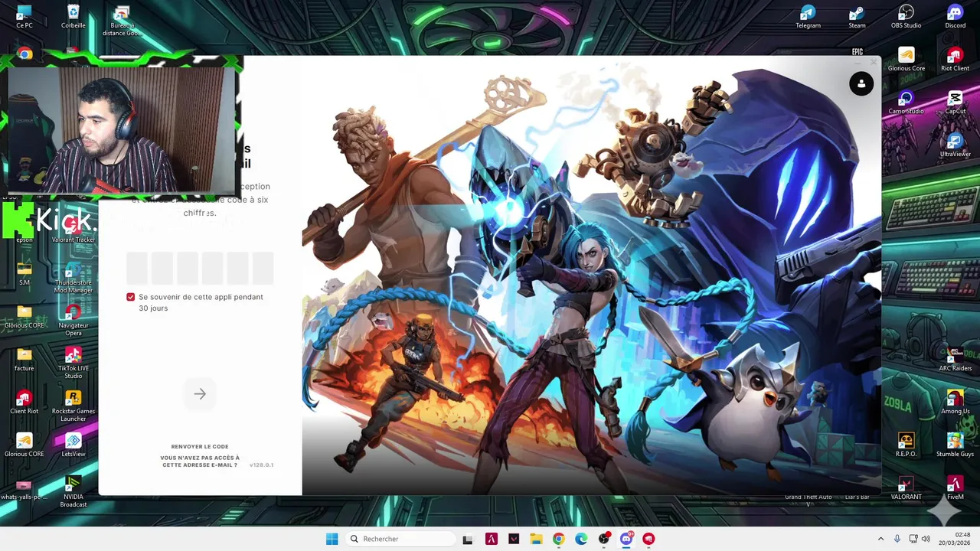Open the network icon in the system tray

[x=913, y=539]
